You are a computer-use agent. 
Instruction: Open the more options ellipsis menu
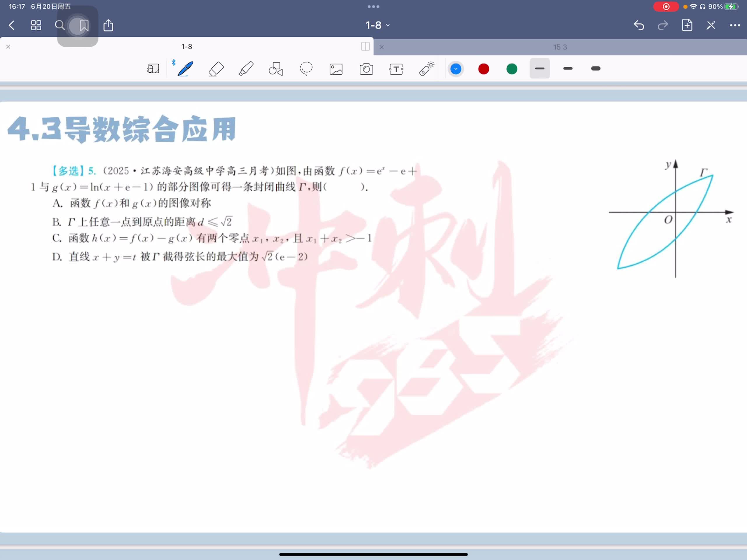tap(735, 25)
